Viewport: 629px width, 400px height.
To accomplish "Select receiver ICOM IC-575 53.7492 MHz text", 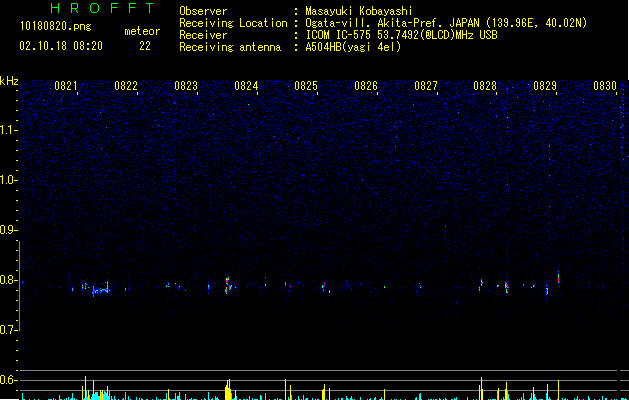I will (401, 35).
